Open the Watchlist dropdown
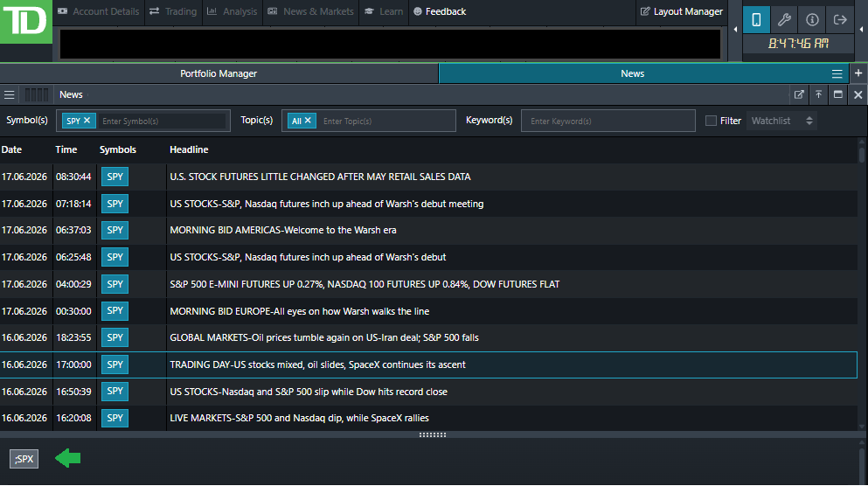The height and width of the screenshot is (486, 868). (x=781, y=121)
